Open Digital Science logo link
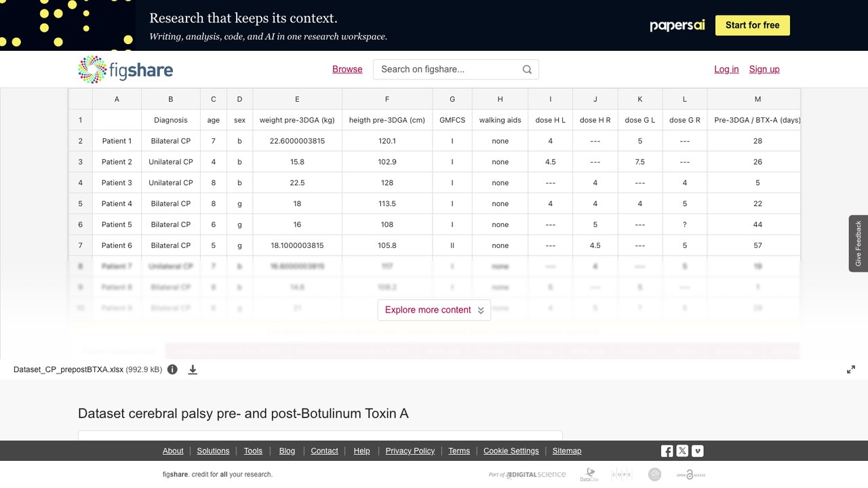The image size is (868, 488). point(527,474)
